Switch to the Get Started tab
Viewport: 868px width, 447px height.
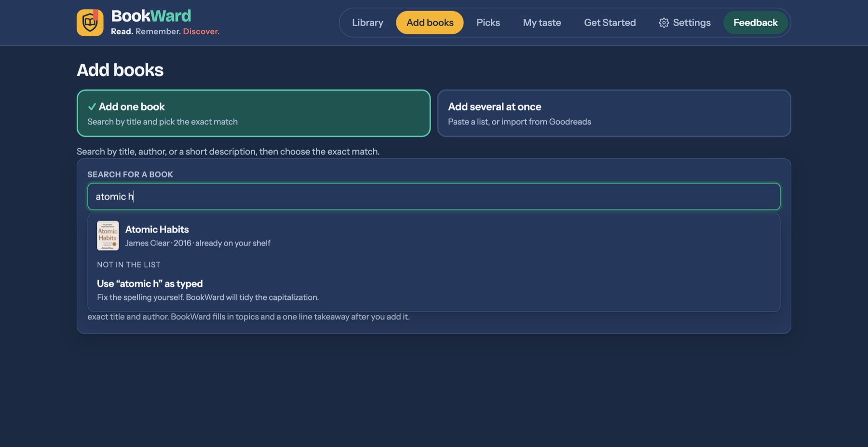(610, 23)
